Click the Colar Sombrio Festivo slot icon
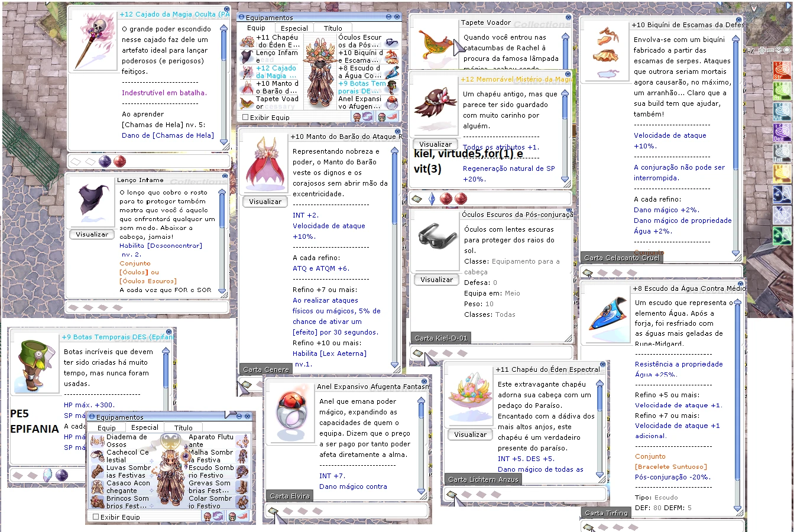794x532 pixels. pos(242,502)
